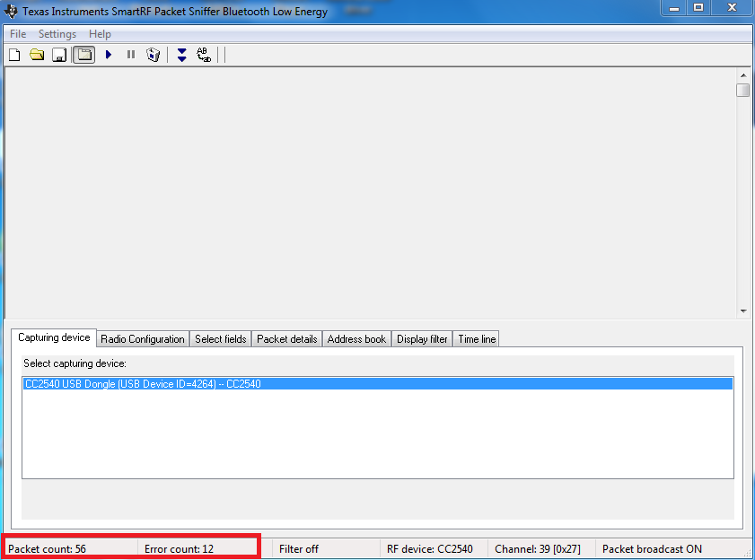Click the Texas Instruments title bar icon
755x560 pixels.
click(x=11, y=11)
